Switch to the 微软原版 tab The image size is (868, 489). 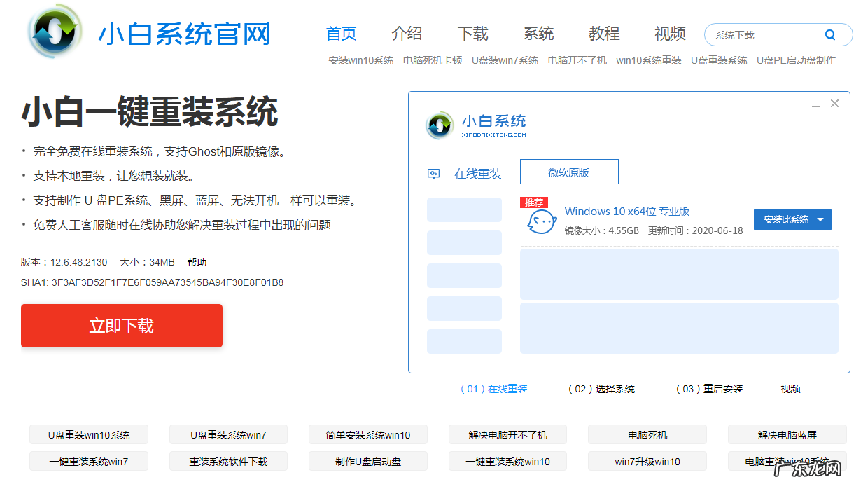click(x=568, y=172)
